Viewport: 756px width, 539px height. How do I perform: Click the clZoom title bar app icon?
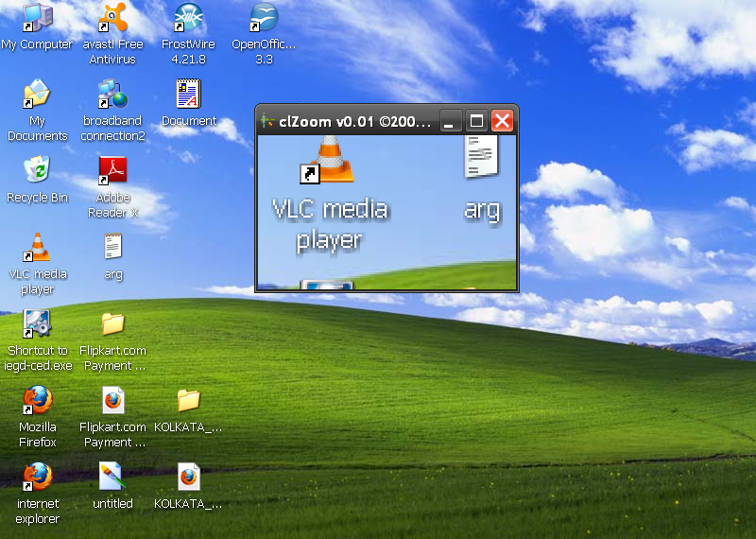click(266, 121)
